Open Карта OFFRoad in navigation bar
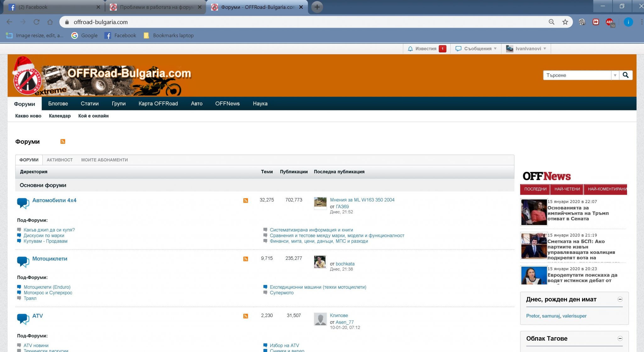The width and height of the screenshot is (644, 352). coord(158,103)
